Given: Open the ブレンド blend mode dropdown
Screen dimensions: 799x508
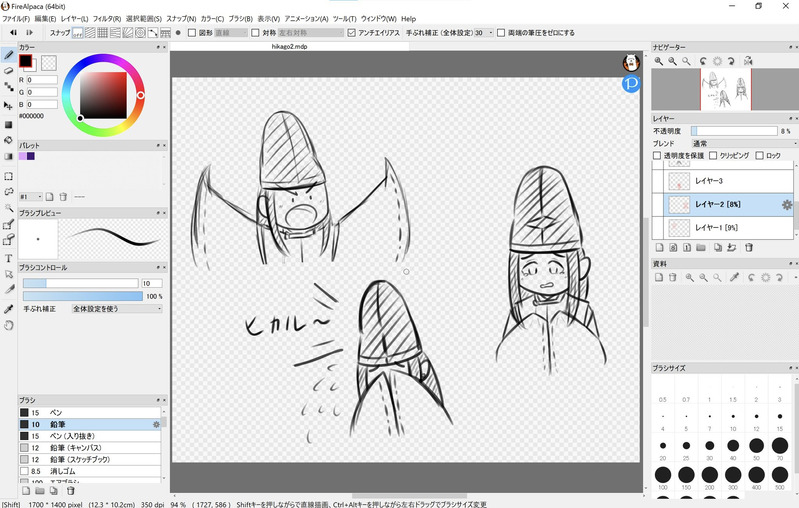Looking at the screenshot, I should click(743, 144).
